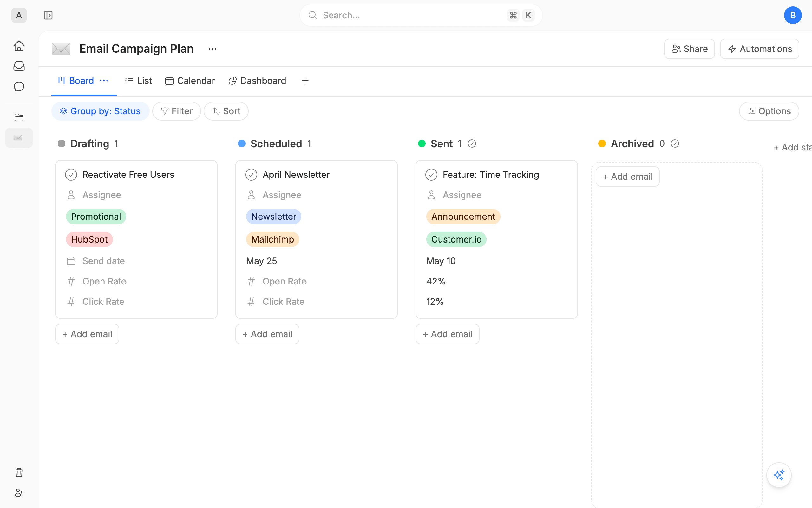The width and height of the screenshot is (812, 508).
Task: Click the green Sent status dot
Action: tap(422, 144)
